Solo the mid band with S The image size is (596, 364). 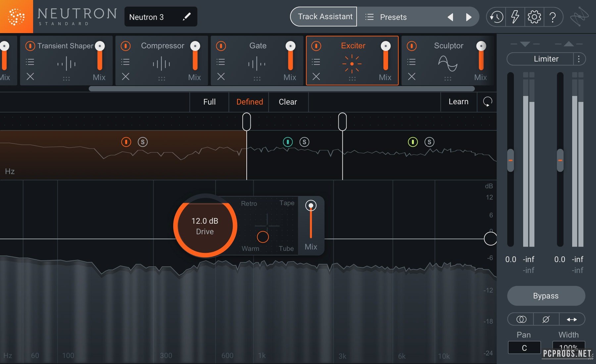(304, 142)
